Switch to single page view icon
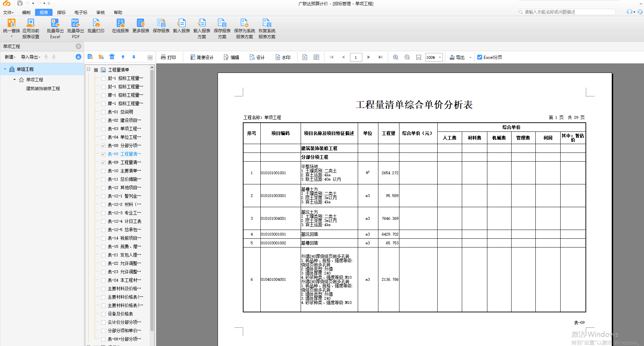Image resolution: width=644 pixels, height=346 pixels. click(x=305, y=57)
